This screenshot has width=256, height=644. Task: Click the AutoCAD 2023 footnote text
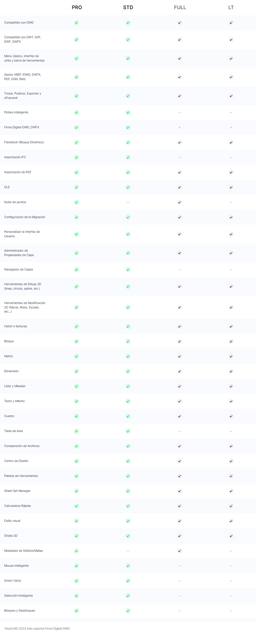click(37, 628)
